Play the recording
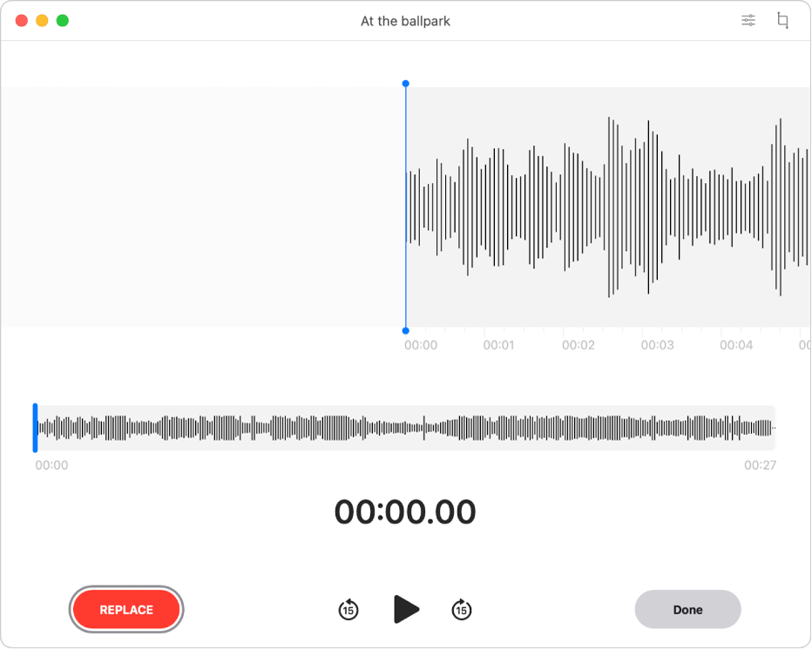Screen dimensions: 812x650 point(406,609)
